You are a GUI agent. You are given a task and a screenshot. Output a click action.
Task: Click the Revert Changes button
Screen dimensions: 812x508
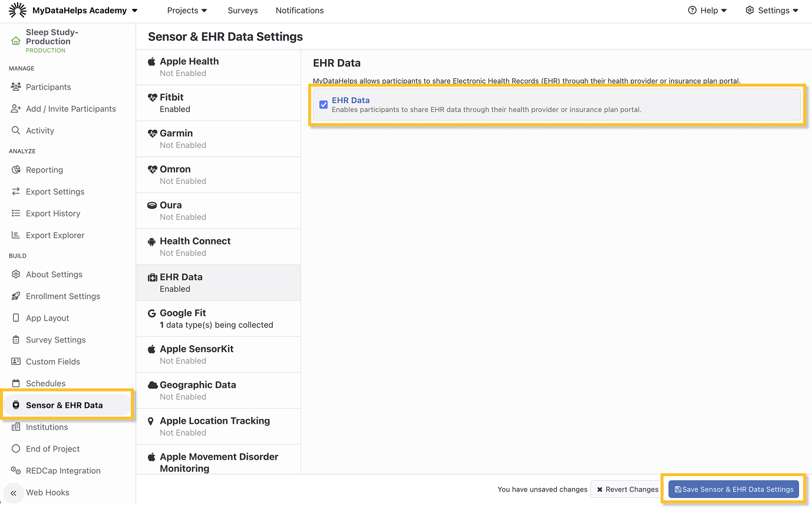pyautogui.click(x=627, y=489)
